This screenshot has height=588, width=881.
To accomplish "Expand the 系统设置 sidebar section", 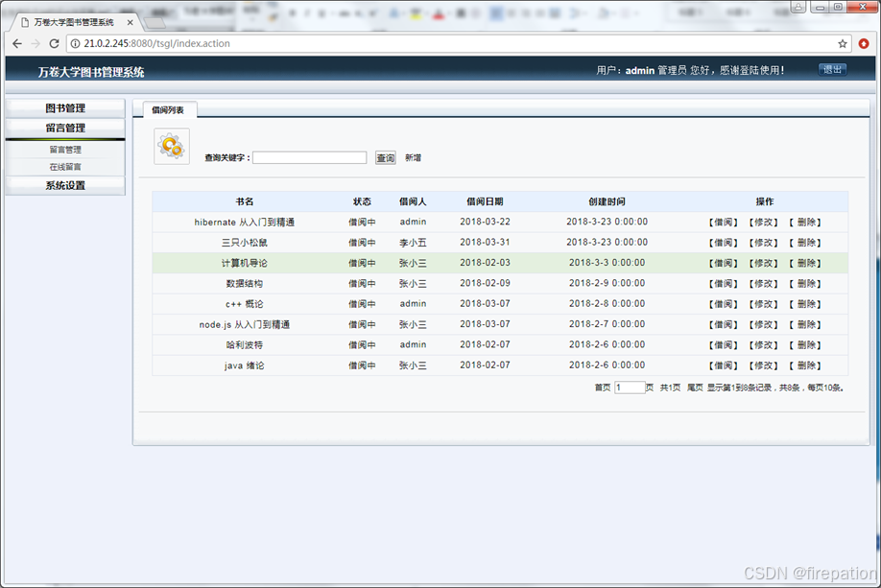I will [65, 185].
